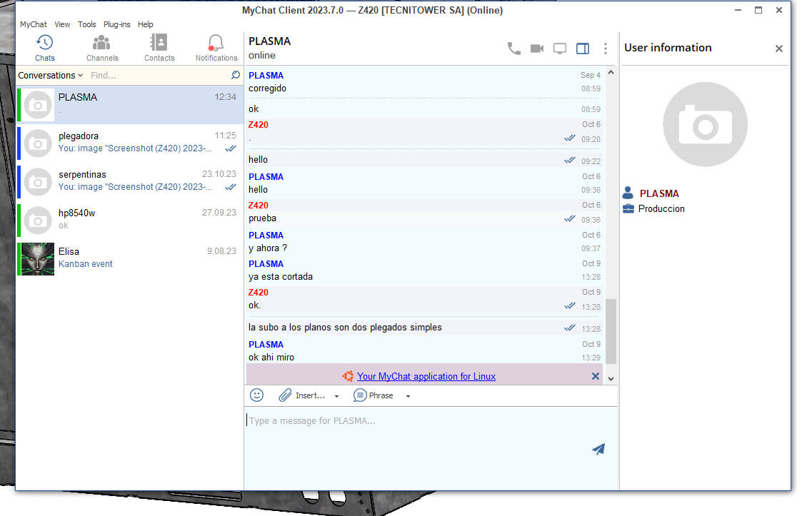Expand the Phrase dropdown arrow
The width and height of the screenshot is (812, 516).
[408, 396]
